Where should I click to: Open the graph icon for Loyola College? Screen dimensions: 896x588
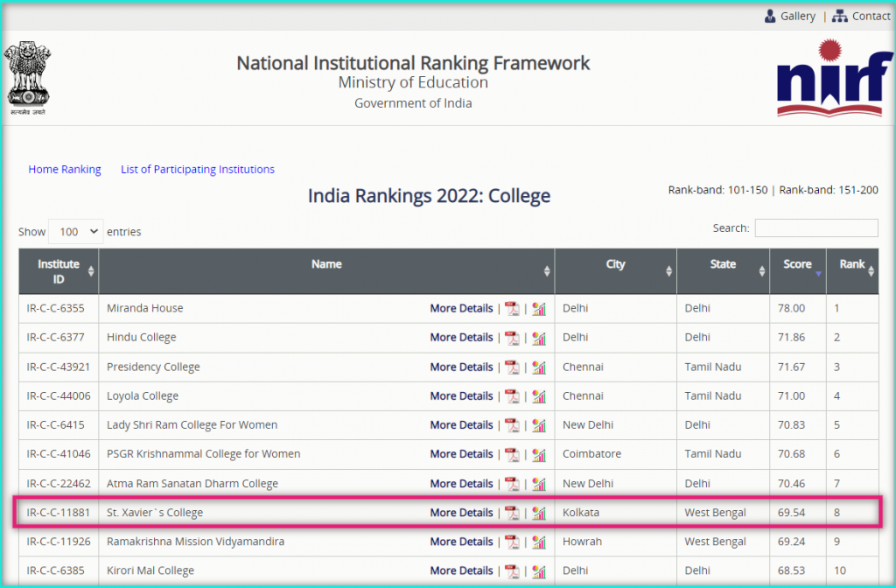[x=539, y=396]
